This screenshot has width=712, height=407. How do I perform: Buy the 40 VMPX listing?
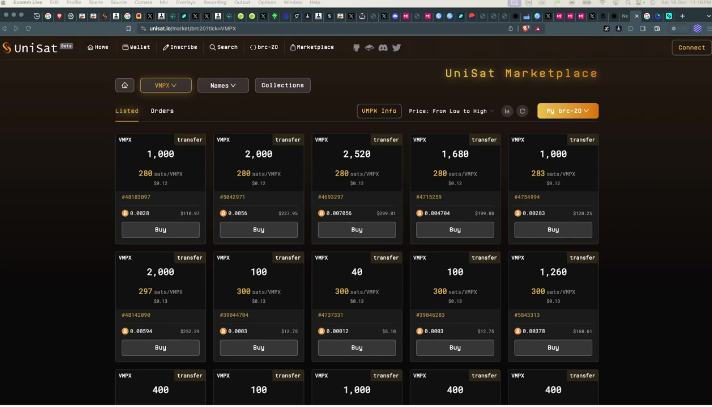pyautogui.click(x=357, y=348)
